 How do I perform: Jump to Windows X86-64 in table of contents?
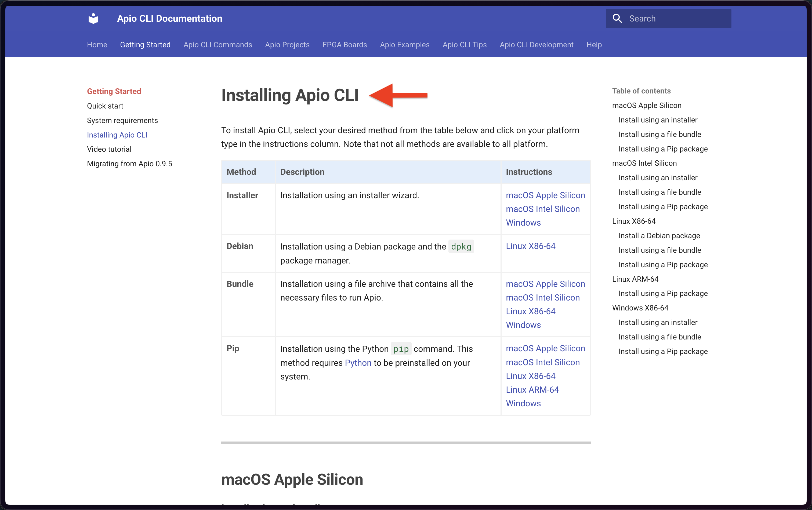tap(640, 308)
